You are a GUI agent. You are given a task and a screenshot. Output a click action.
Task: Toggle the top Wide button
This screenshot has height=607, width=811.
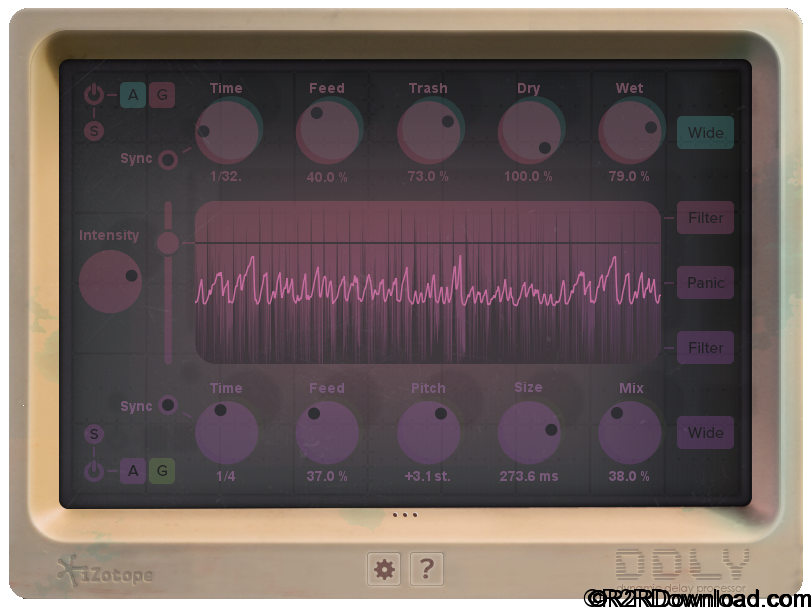705,132
